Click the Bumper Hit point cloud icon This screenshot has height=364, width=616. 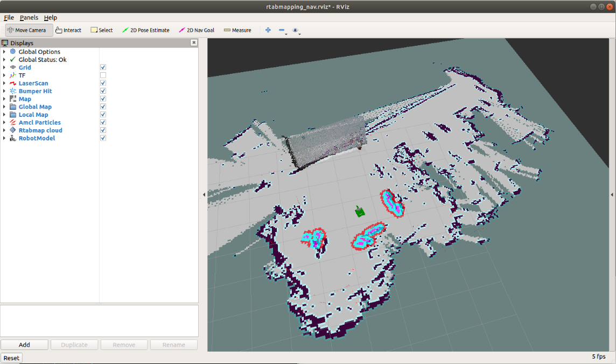(x=13, y=90)
